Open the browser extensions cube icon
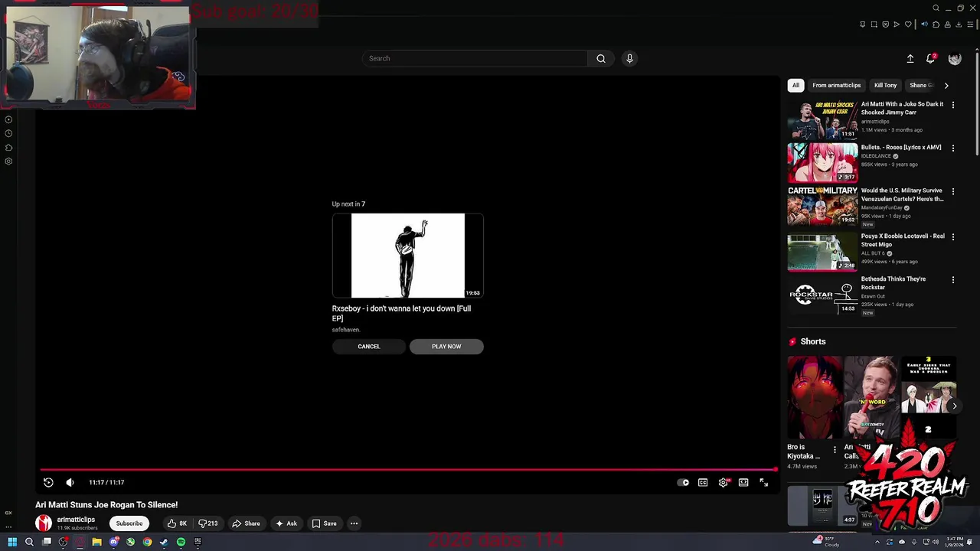980x551 pixels. tap(936, 24)
